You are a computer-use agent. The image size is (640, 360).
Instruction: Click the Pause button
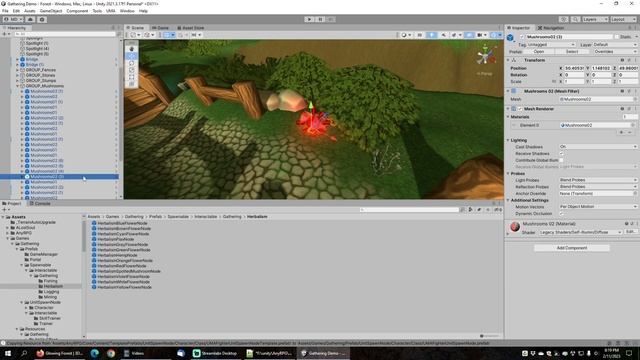320,19
